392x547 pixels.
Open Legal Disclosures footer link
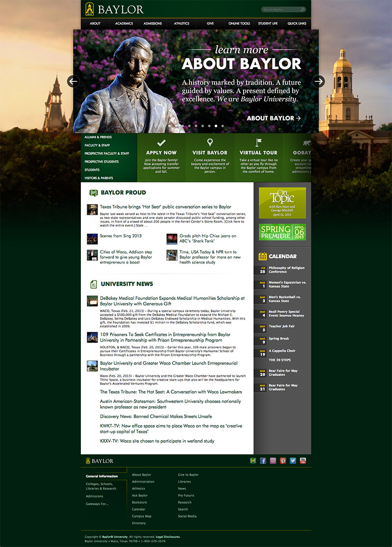tap(168, 537)
